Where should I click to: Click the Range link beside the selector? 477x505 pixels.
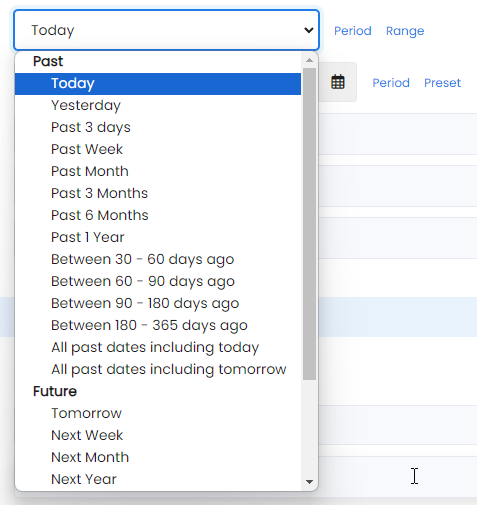[x=405, y=31]
